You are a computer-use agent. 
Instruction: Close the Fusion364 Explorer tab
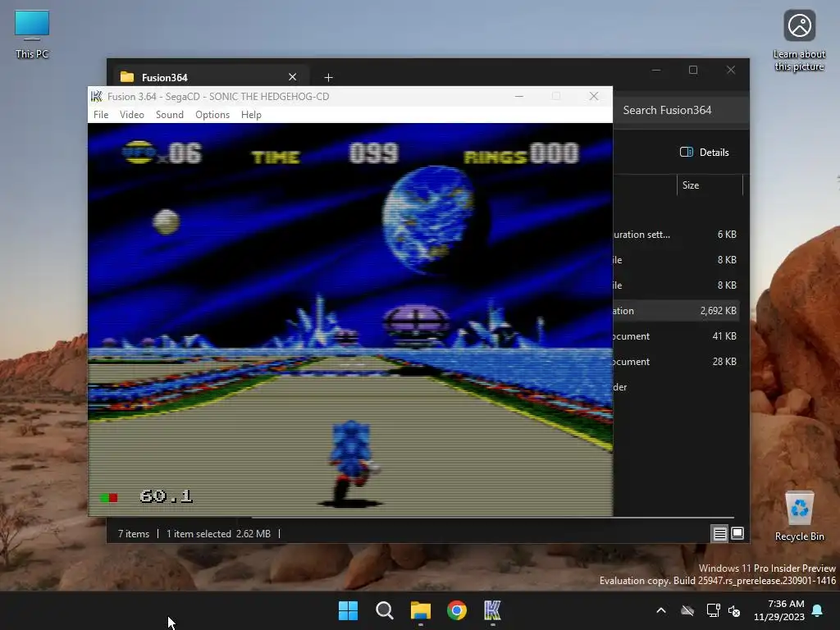tap(293, 77)
